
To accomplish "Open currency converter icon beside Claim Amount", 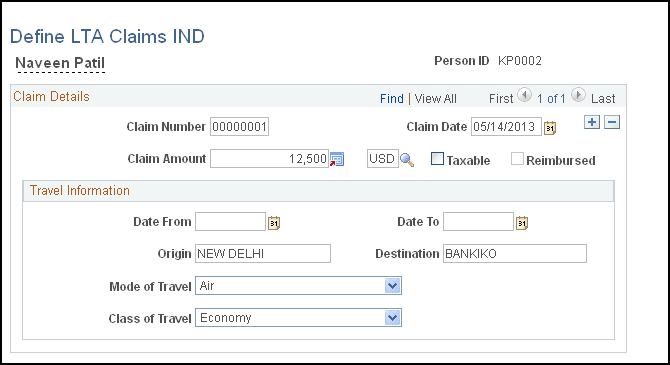I will (x=337, y=159).
